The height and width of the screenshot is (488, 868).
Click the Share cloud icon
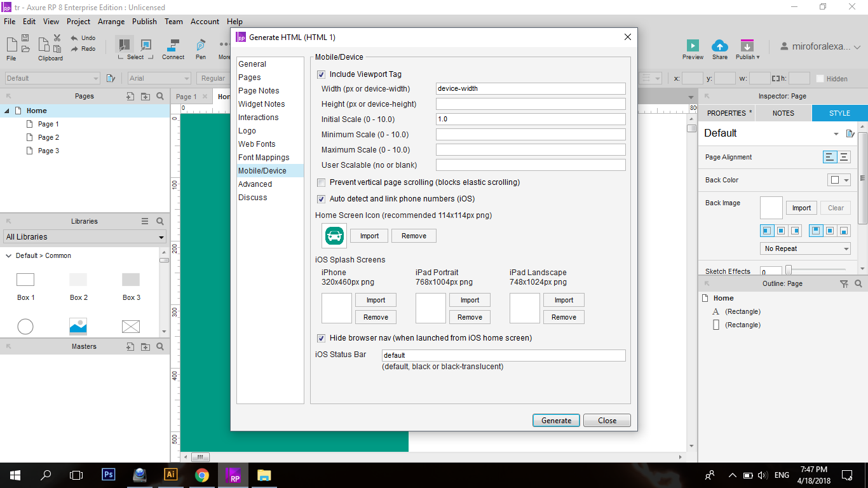click(x=720, y=44)
